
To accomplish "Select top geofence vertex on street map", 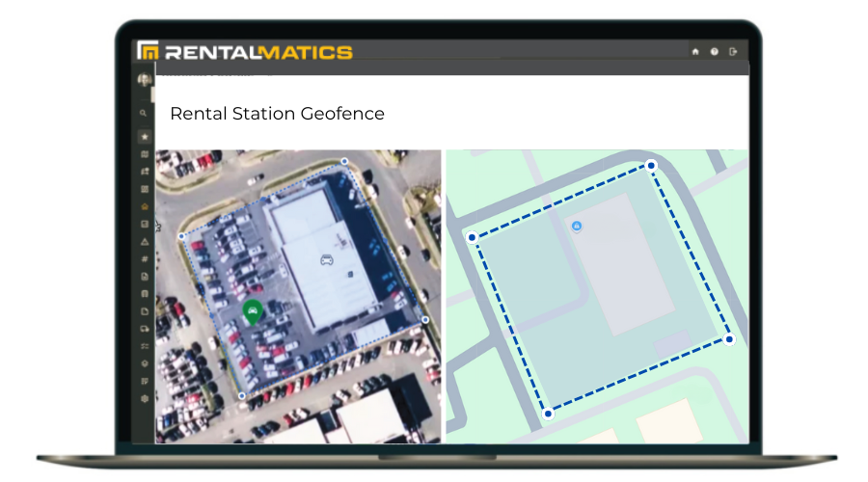I will click(x=651, y=165).
